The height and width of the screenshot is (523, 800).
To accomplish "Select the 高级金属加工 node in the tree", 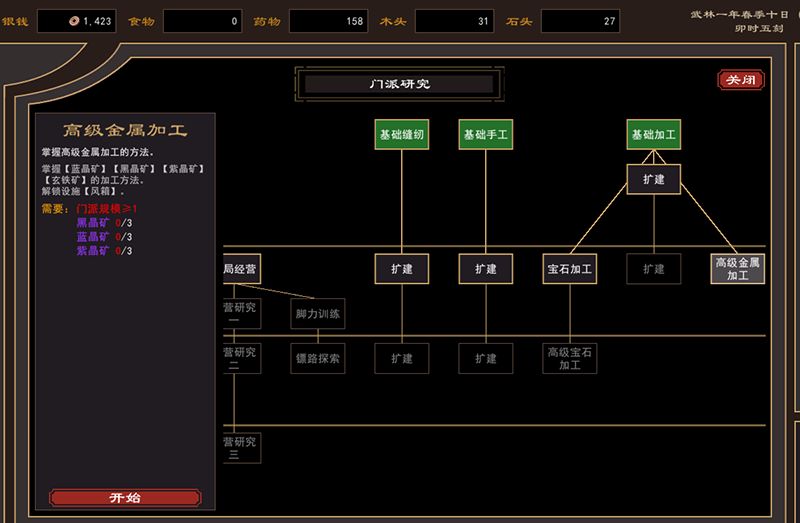I will click(x=738, y=269).
